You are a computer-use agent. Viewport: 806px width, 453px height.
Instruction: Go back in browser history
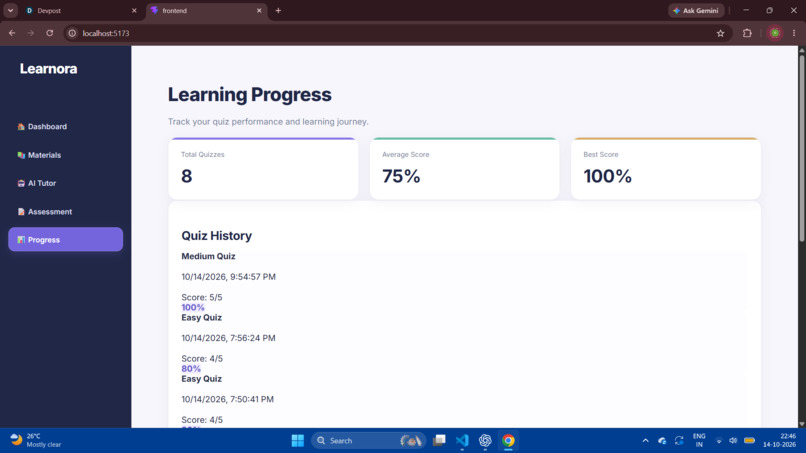tap(12, 33)
